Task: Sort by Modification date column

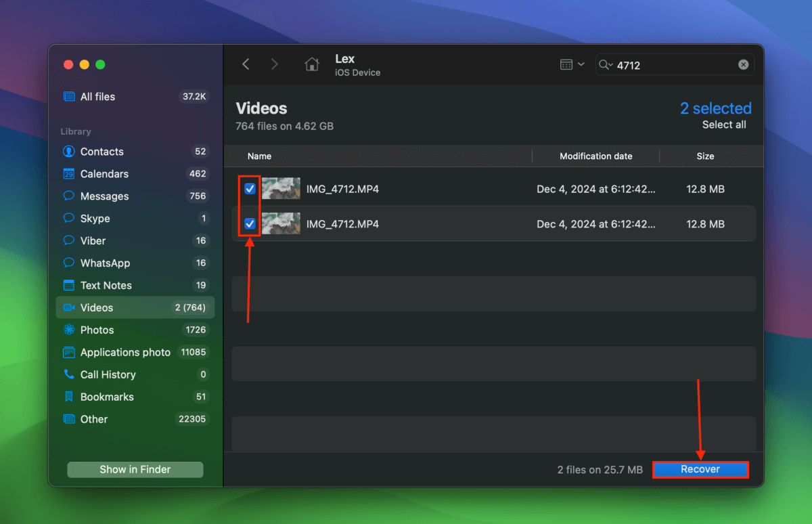Action: [595, 156]
